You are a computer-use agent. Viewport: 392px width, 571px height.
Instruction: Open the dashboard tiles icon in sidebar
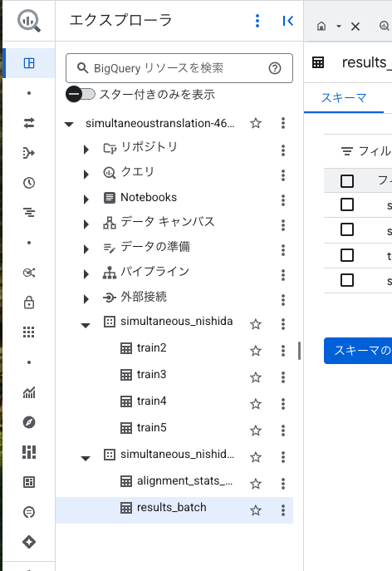(x=29, y=452)
